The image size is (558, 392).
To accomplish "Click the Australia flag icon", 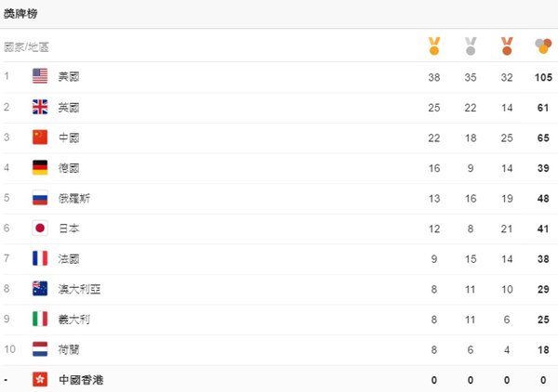I will click(40, 289).
